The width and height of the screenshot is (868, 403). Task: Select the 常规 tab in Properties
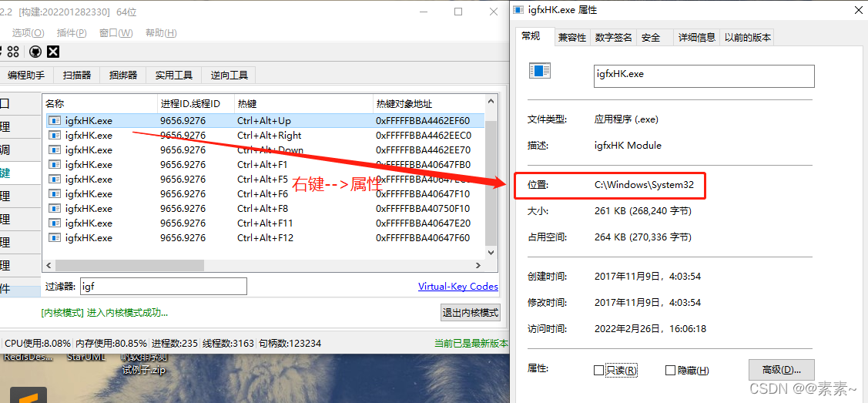pyautogui.click(x=535, y=36)
